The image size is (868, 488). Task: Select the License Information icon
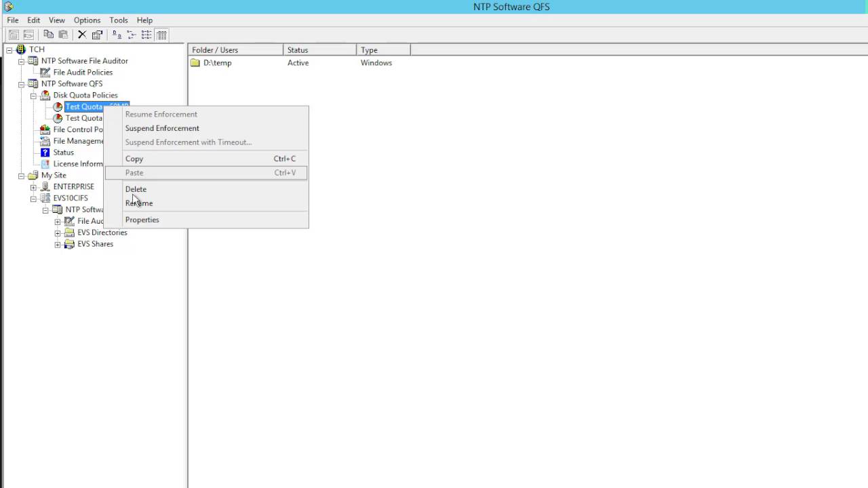[x=45, y=164]
